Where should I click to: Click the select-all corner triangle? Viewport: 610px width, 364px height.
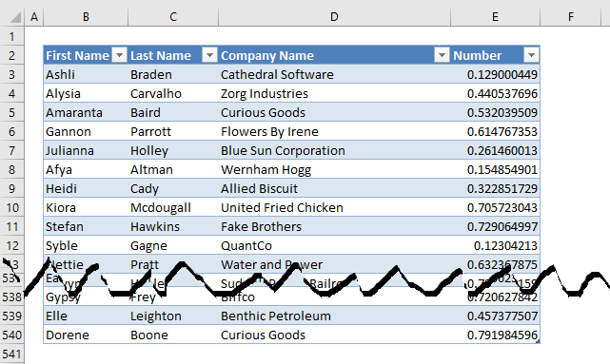[x=15, y=17]
